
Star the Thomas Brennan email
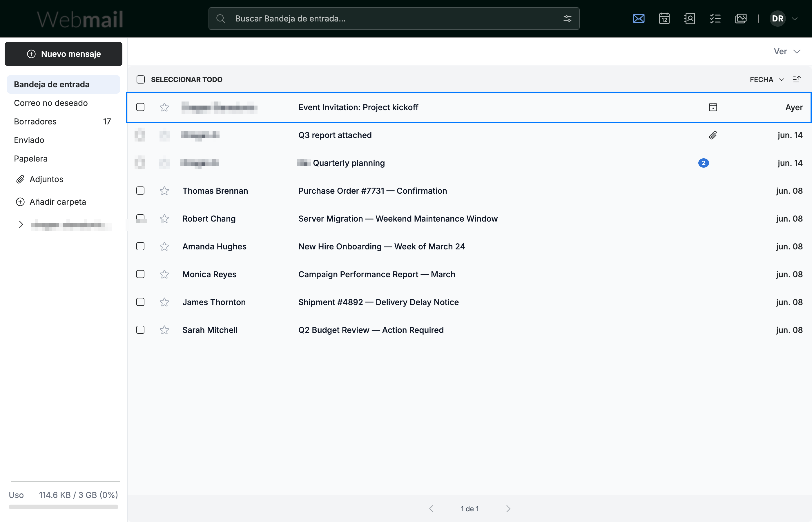click(164, 191)
